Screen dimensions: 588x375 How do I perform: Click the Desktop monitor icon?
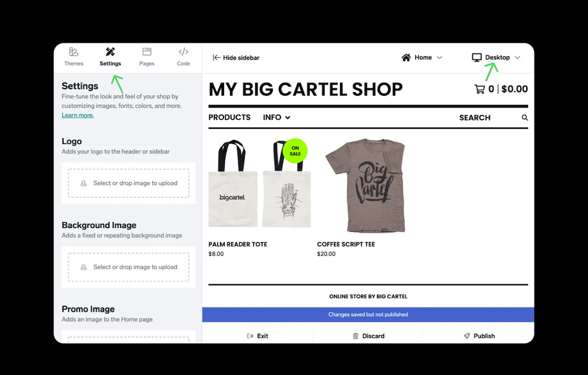(x=477, y=58)
